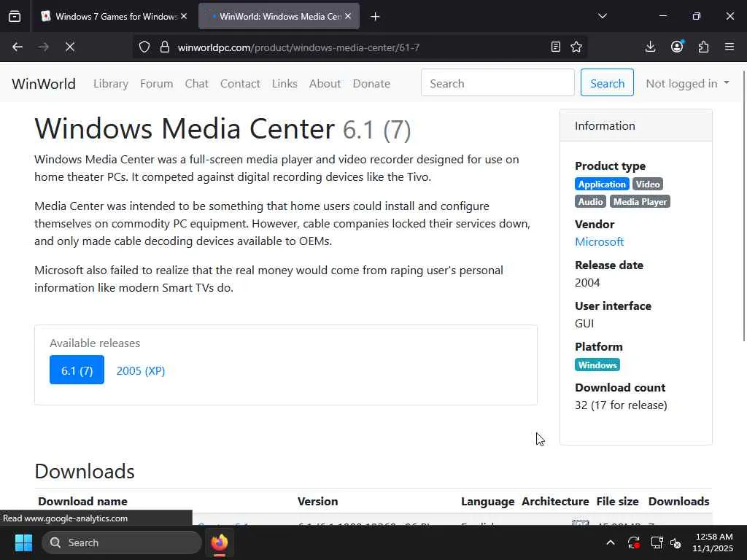Show hidden system tray icons
Image resolution: width=747 pixels, height=560 pixels.
[x=611, y=542]
